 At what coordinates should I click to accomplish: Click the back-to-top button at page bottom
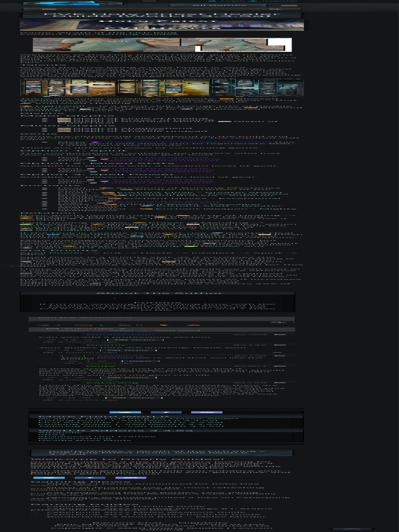point(352,529)
